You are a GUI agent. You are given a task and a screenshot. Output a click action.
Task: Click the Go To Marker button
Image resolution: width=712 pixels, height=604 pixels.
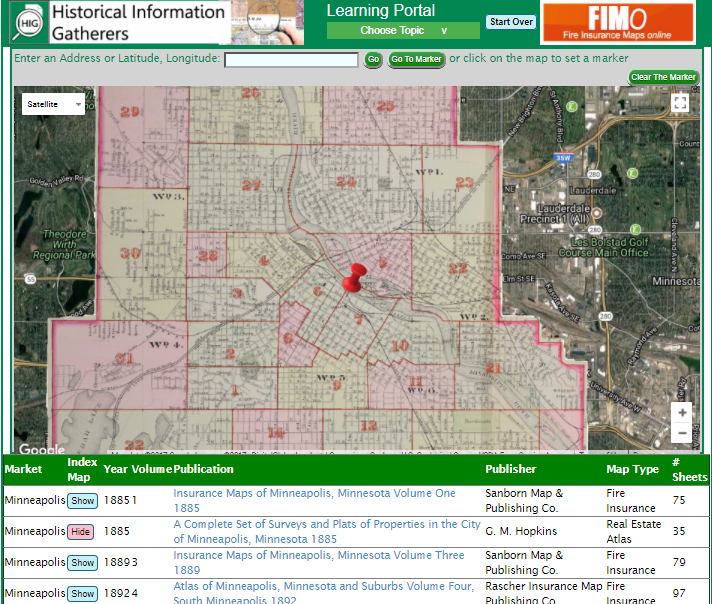(416, 59)
